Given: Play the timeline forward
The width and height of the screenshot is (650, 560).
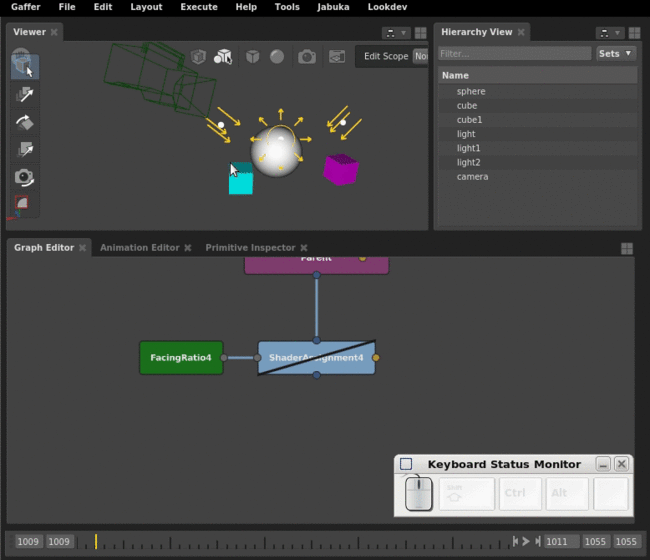Looking at the screenshot, I should [x=526, y=541].
